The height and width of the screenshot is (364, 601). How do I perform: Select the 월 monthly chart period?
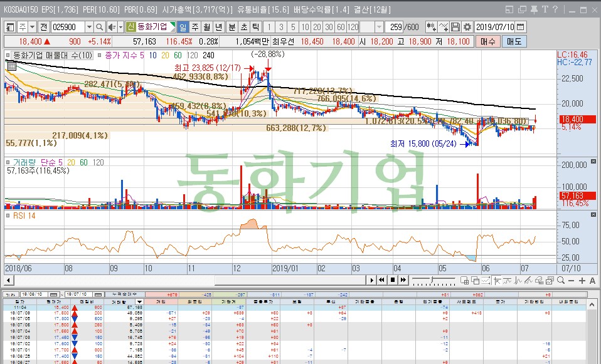pyautogui.click(x=207, y=27)
